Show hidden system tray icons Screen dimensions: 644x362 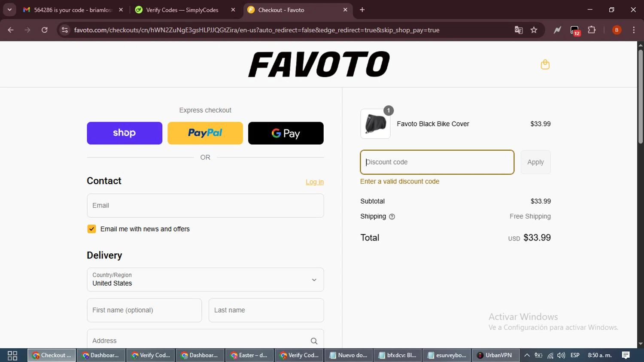527,356
